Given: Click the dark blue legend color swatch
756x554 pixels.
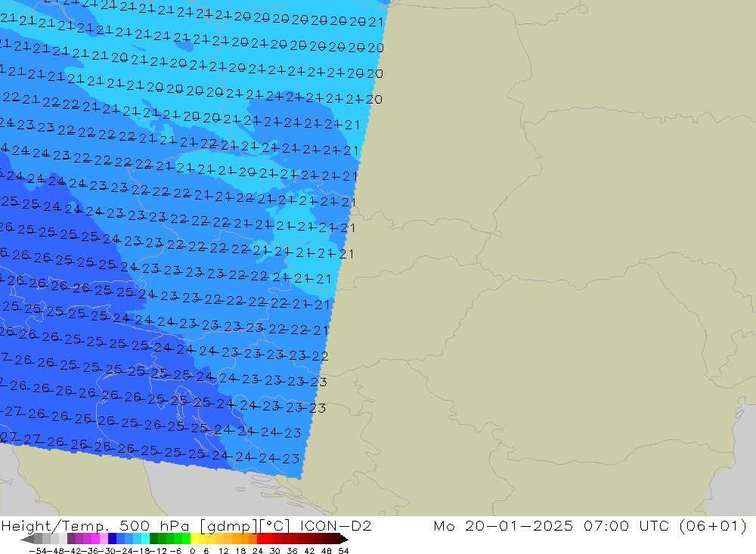Looking at the screenshot, I should [x=112, y=539].
